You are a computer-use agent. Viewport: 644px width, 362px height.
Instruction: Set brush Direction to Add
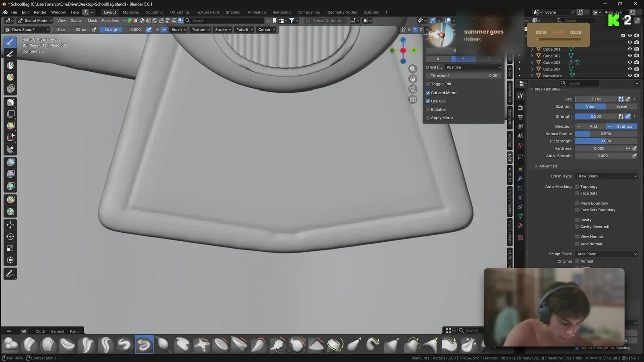coord(590,127)
